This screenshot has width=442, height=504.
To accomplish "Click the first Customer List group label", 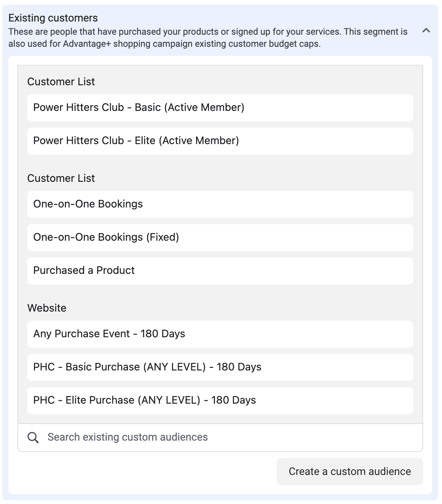I will coord(61,81).
